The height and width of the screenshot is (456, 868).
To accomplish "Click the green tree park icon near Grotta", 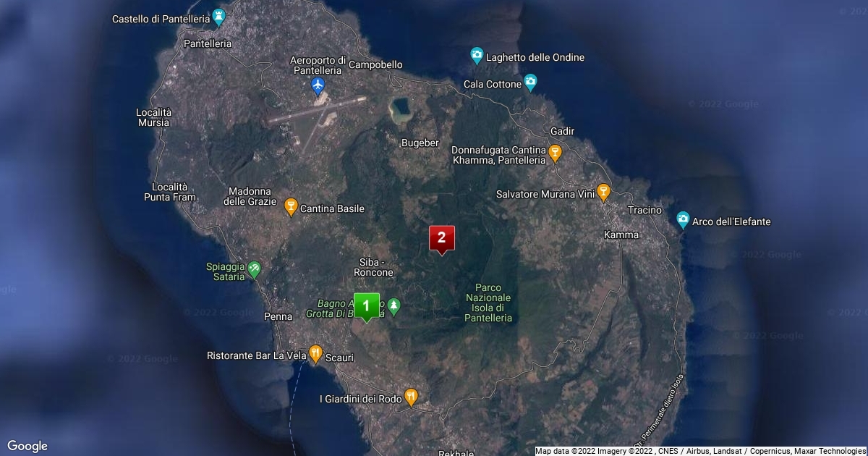I will click(x=393, y=306).
